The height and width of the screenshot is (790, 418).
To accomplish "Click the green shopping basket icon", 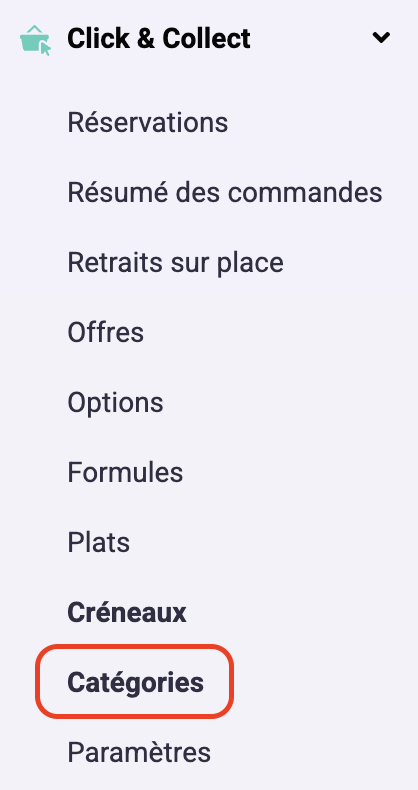I will coord(35,40).
